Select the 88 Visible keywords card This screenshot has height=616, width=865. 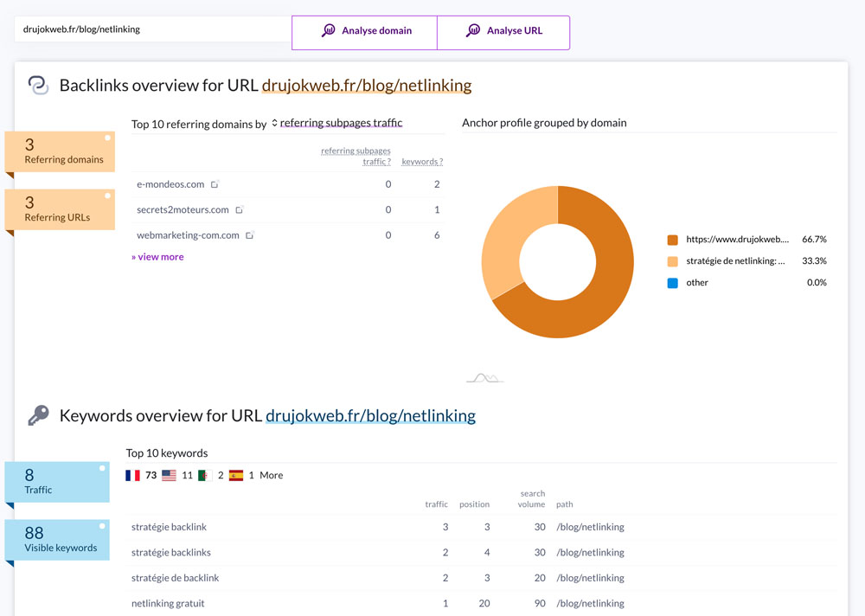coord(57,540)
